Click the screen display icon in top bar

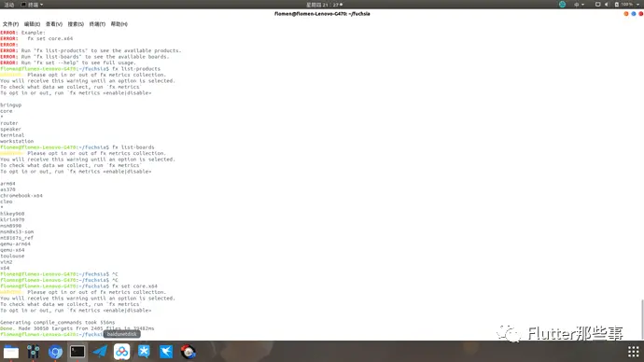pos(597,4)
